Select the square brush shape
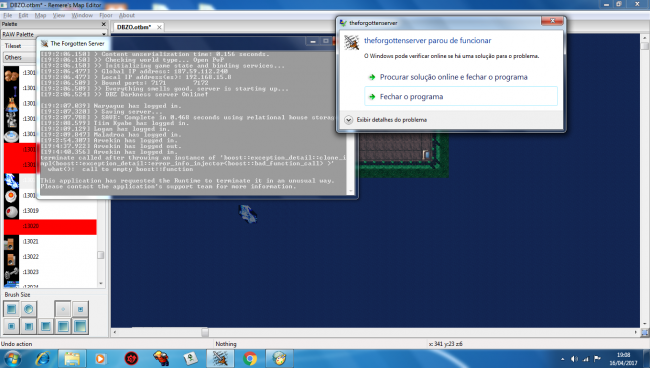650x368 pixels. tap(12, 309)
